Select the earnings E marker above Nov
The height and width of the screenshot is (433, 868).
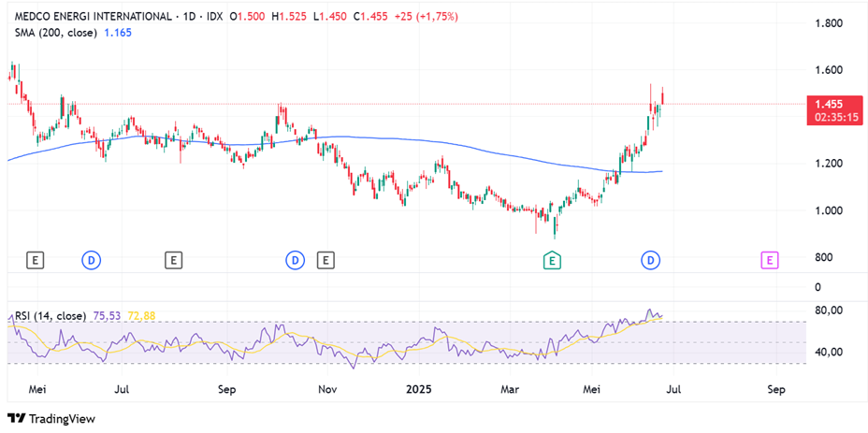(325, 260)
